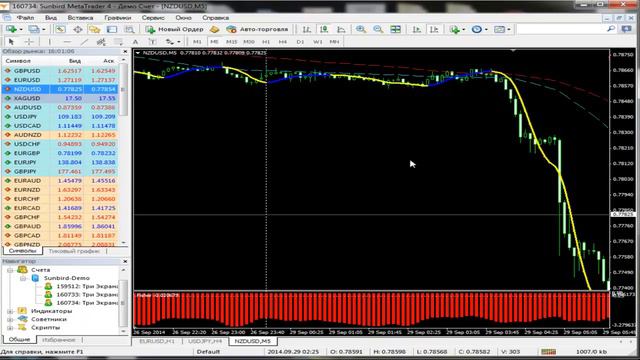Open the Indicators dropdown arrow
The height and width of the screenshot is (360, 640).
[464, 29]
